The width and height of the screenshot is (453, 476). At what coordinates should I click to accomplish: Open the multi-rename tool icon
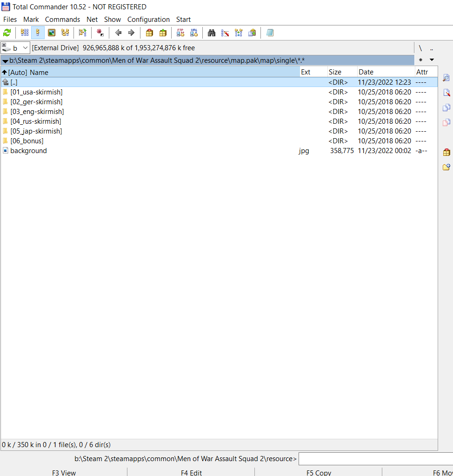pos(225,33)
